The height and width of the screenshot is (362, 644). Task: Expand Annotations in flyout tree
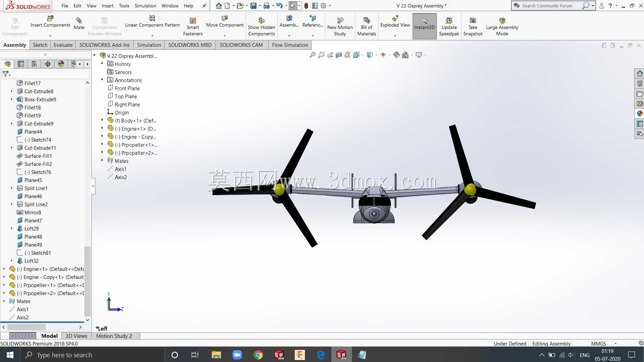pos(102,79)
